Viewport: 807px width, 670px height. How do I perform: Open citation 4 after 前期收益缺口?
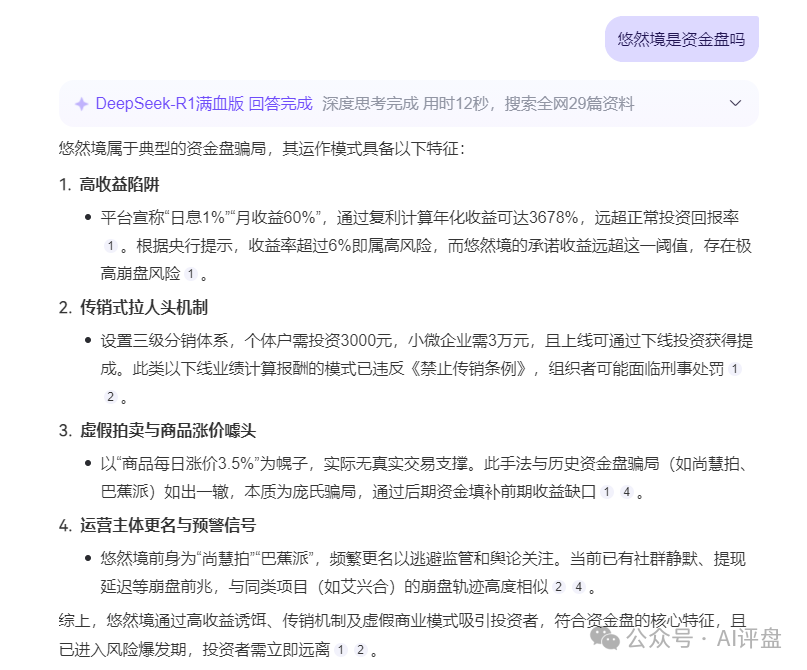pos(626,492)
